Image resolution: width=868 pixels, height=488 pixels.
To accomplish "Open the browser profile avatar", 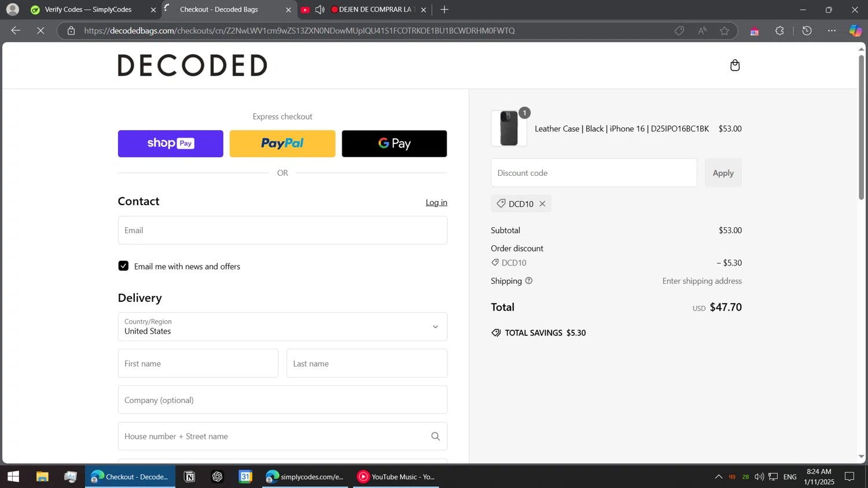I will (13, 9).
